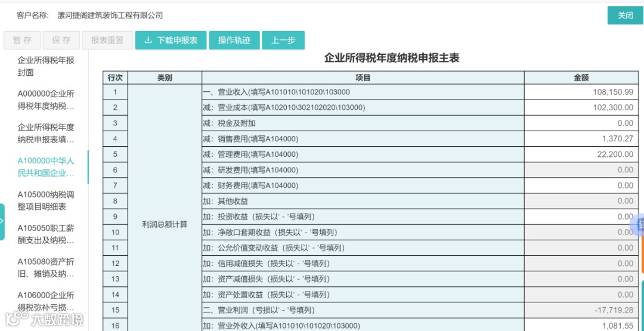
Task: Click row text 加：其他收益
Action: pos(225,201)
